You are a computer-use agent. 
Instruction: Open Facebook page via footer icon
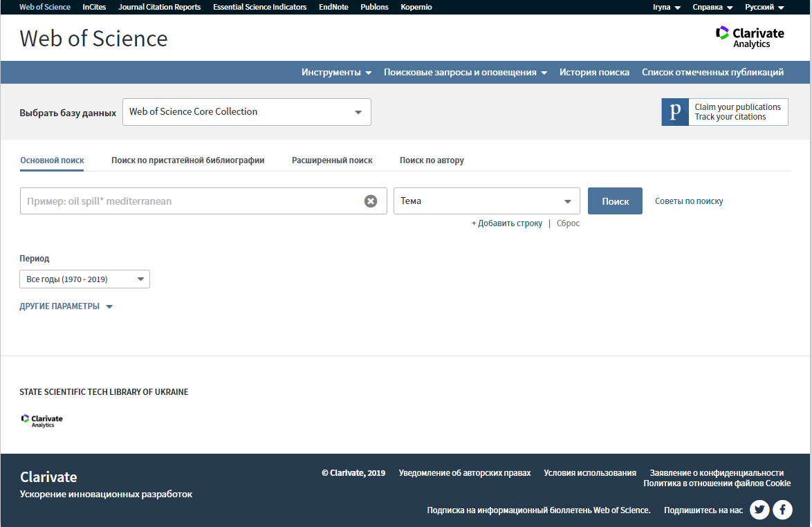[x=782, y=510]
